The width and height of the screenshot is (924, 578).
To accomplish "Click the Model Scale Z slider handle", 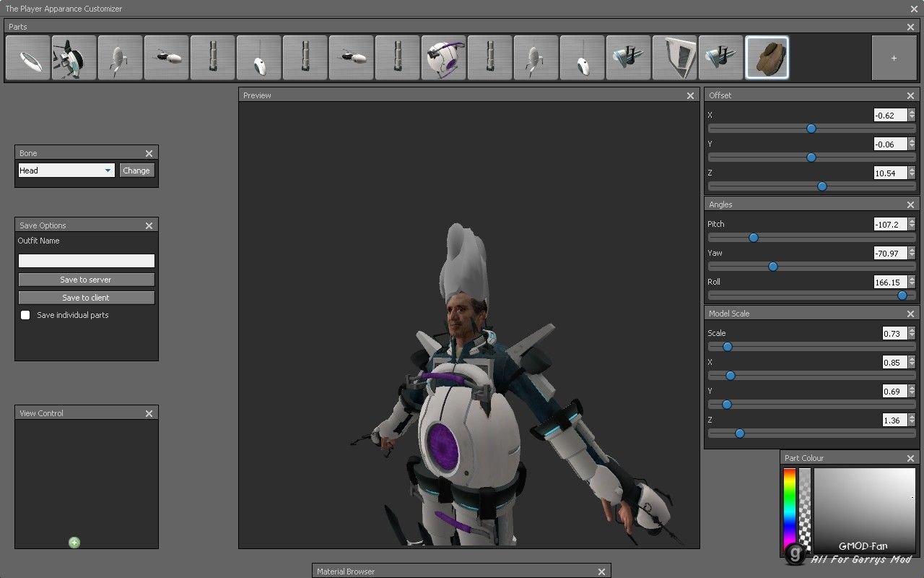I will coord(740,433).
